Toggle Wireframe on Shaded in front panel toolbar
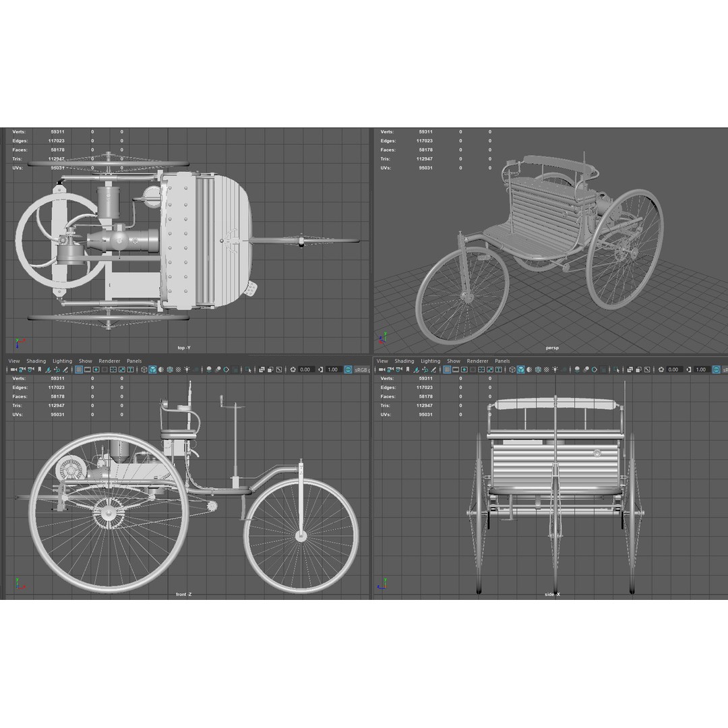Screen dimensions: 728x728 point(170,369)
